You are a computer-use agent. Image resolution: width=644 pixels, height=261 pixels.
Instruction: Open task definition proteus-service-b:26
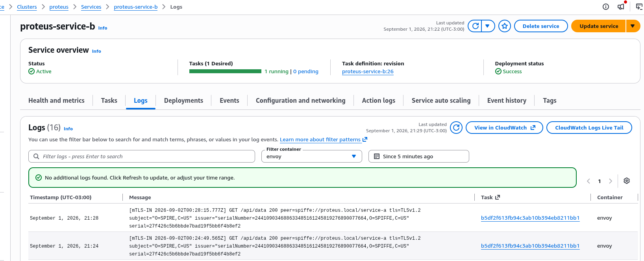[x=368, y=71]
